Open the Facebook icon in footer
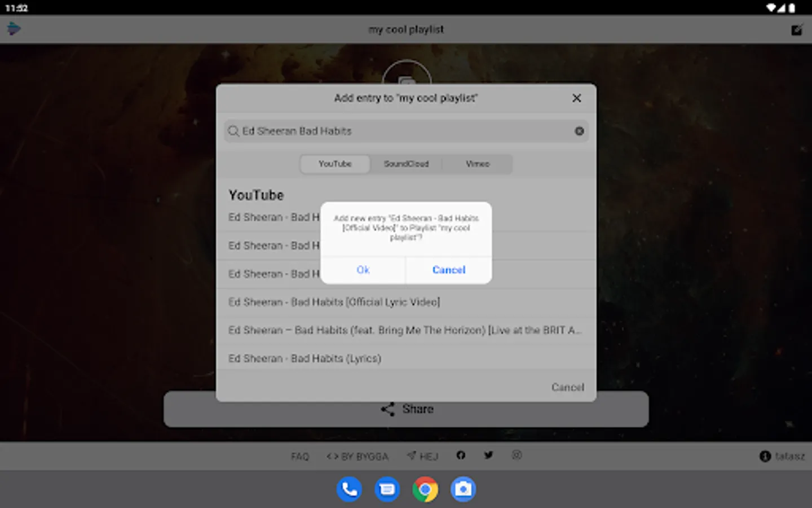812x508 pixels. click(461, 455)
